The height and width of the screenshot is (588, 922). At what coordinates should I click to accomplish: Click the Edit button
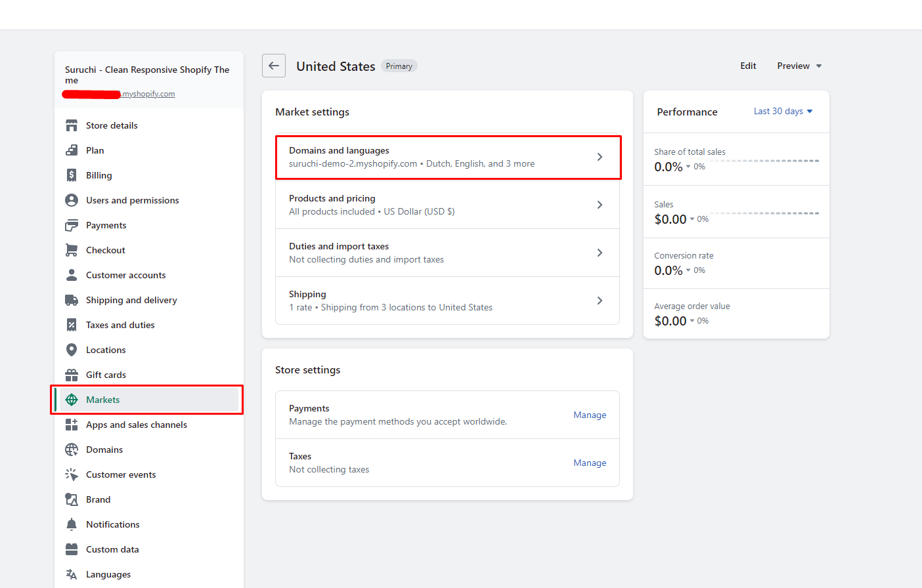[748, 66]
